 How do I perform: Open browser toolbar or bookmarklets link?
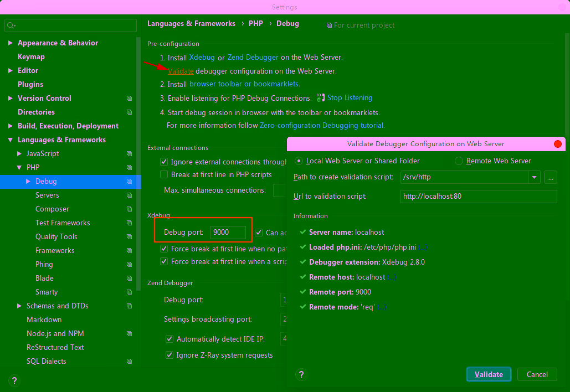click(x=244, y=84)
